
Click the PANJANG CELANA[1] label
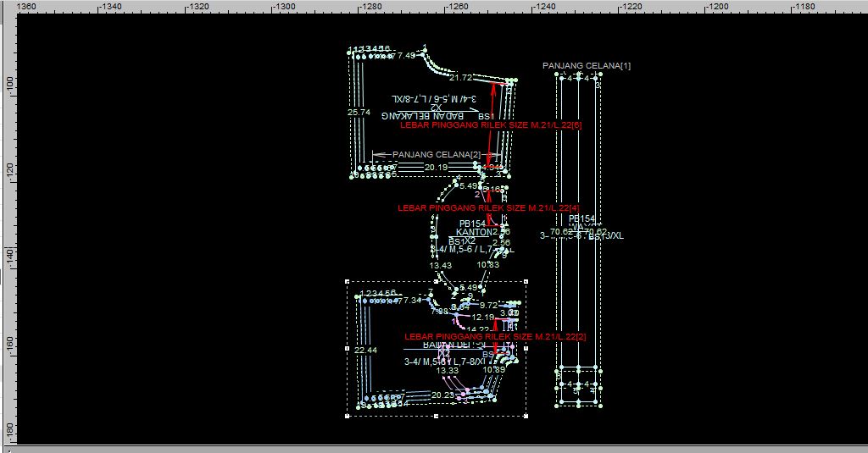point(587,65)
